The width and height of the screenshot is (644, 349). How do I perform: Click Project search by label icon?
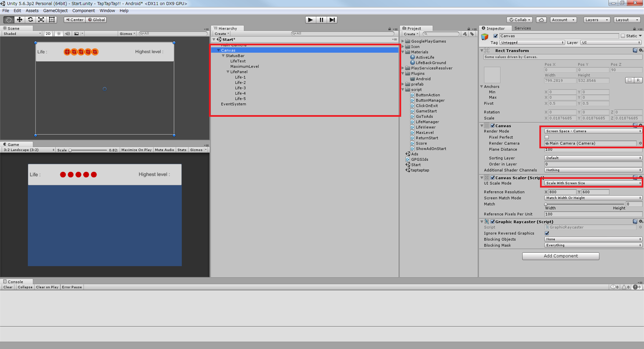tap(472, 34)
